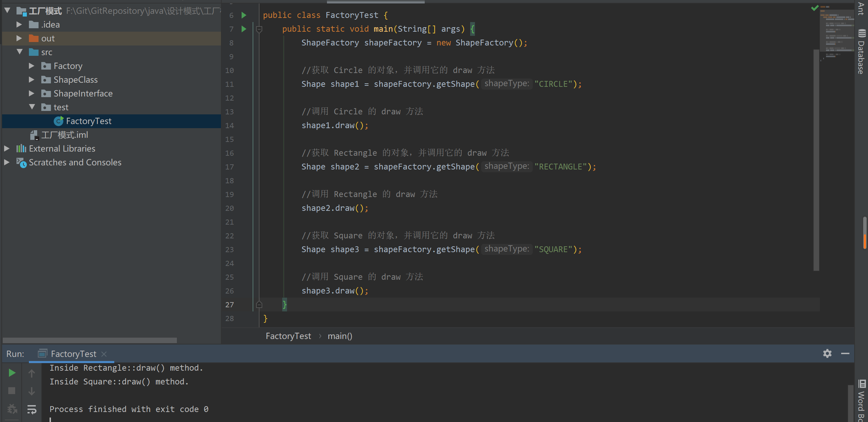
Task: Select the ShapeClass package label
Action: click(76, 80)
